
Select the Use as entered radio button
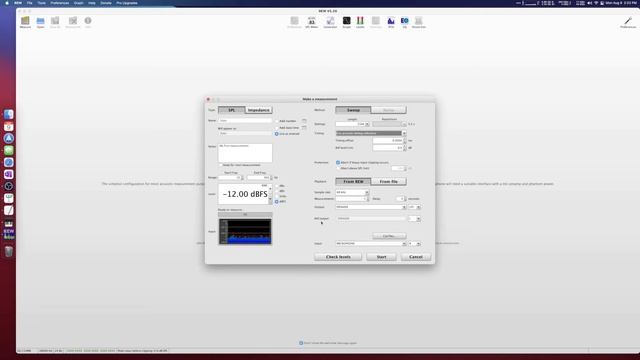(277, 134)
